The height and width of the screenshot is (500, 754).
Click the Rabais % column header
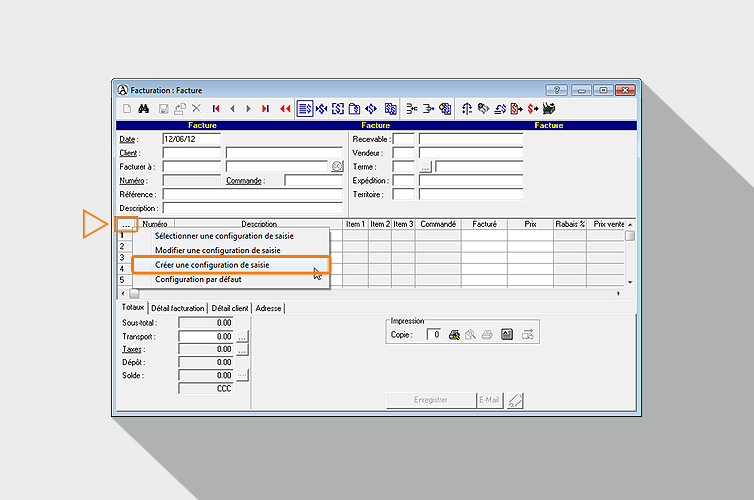click(x=570, y=225)
